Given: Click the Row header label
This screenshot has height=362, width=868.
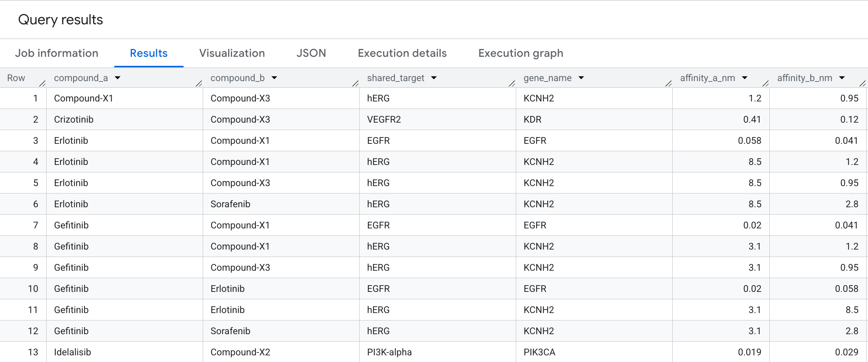Looking at the screenshot, I should tap(16, 78).
